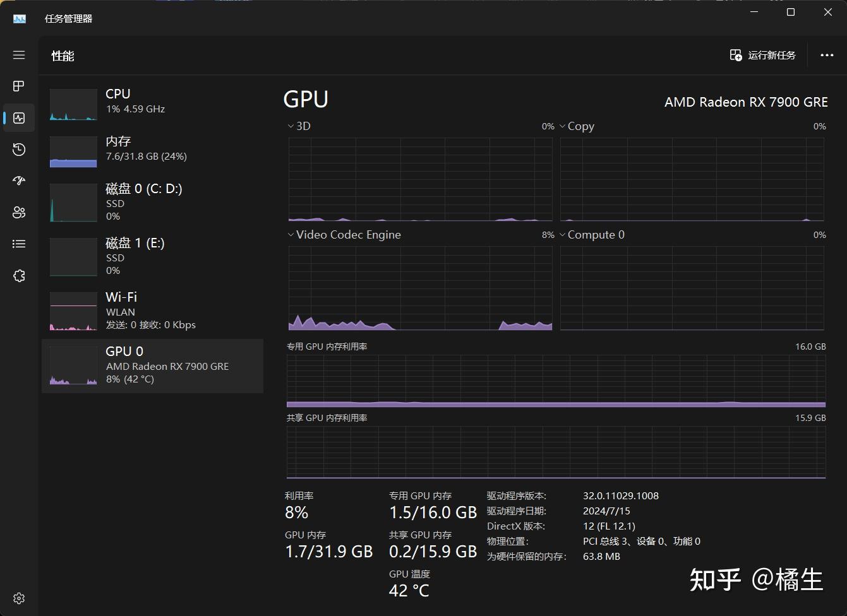Change the Video Codec Engine dropdown

pyautogui.click(x=344, y=235)
